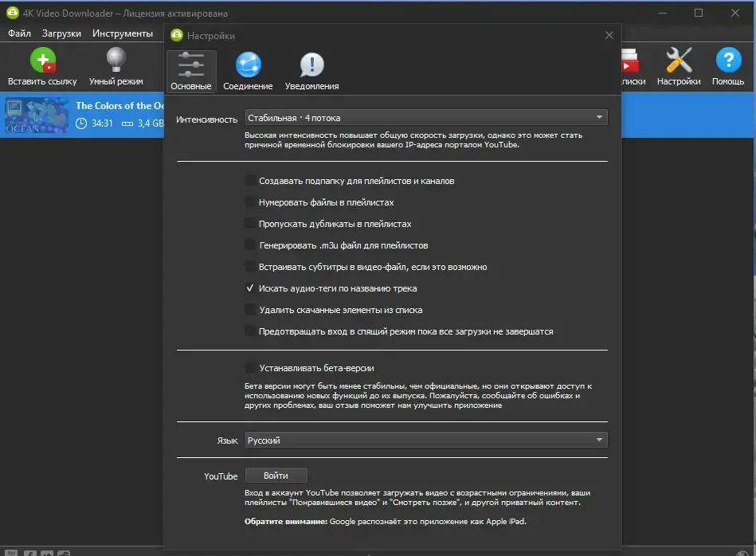Uncheck Искать аудио-теги по названию трека
756x556 pixels.
click(x=250, y=288)
